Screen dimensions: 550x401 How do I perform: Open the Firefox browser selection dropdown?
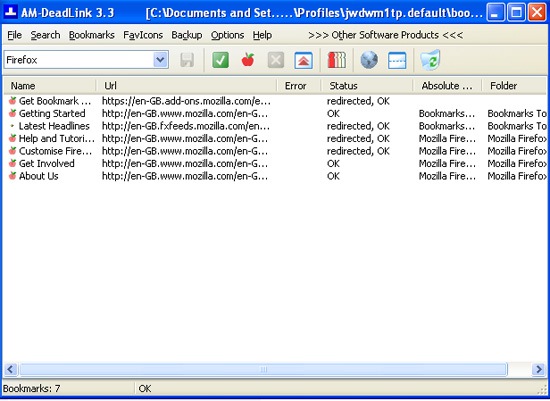160,60
